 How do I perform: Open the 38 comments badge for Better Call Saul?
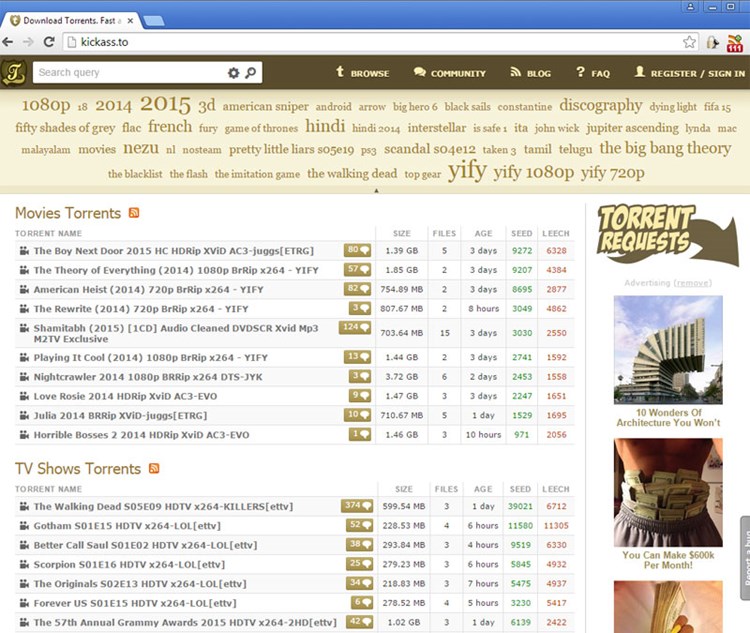click(x=359, y=544)
